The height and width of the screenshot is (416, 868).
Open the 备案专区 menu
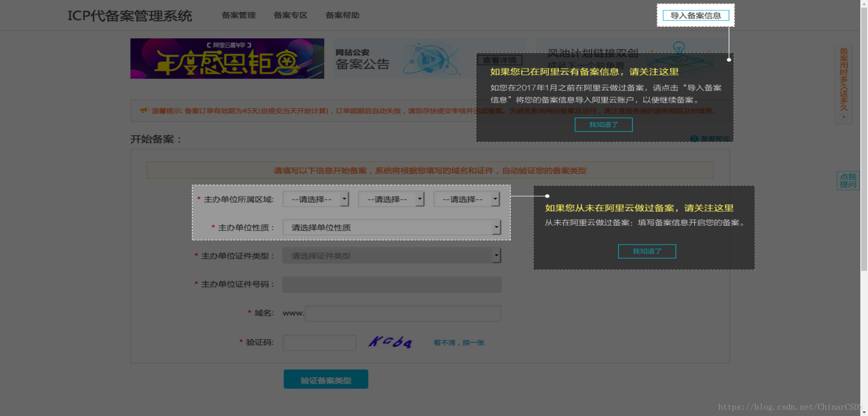point(291,15)
